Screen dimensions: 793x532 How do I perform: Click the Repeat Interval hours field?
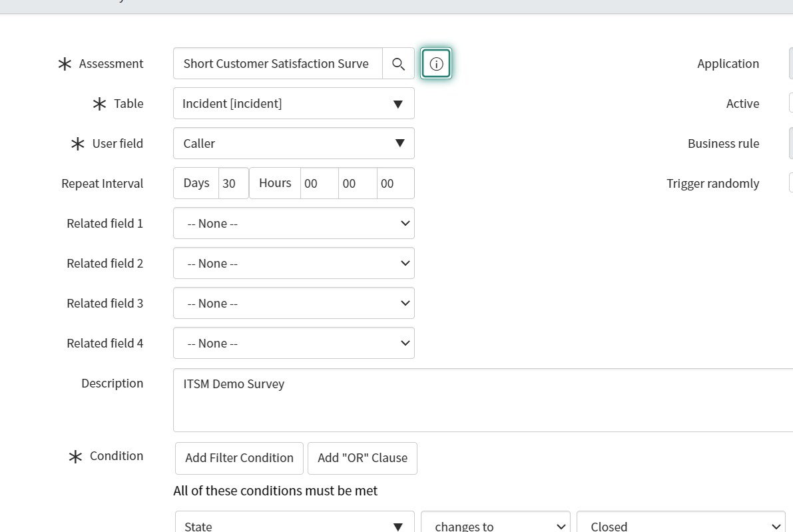coord(319,184)
